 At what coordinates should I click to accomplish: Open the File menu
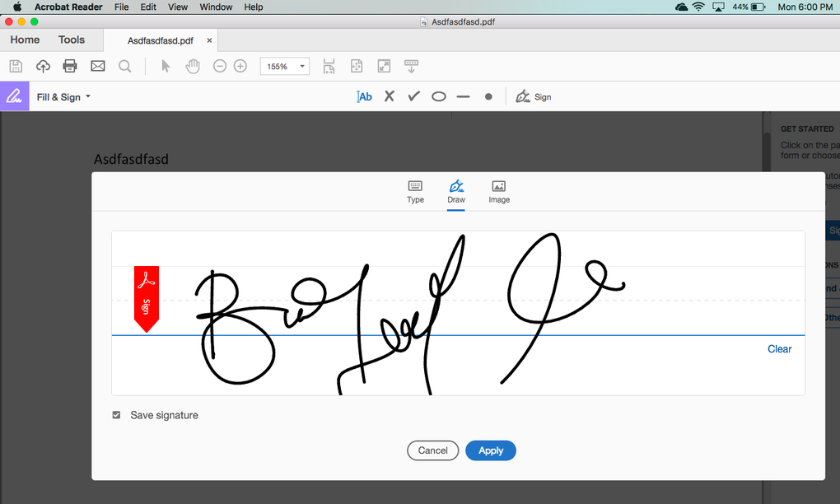[x=122, y=7]
